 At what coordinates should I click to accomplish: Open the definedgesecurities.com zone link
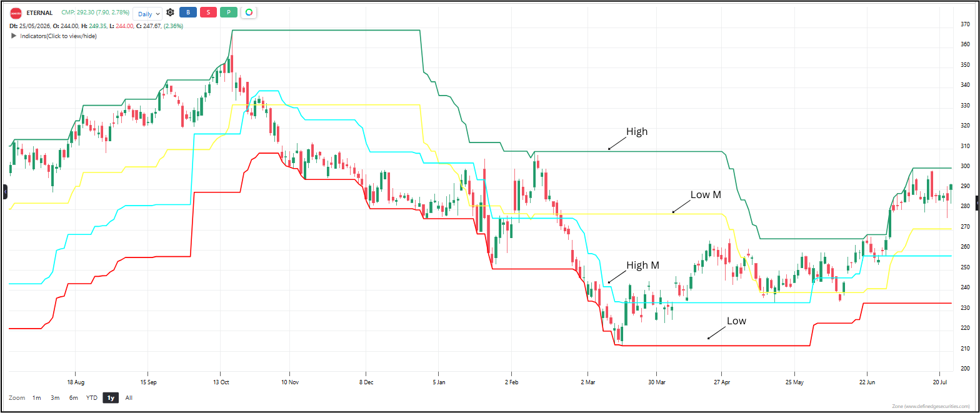pos(931,407)
